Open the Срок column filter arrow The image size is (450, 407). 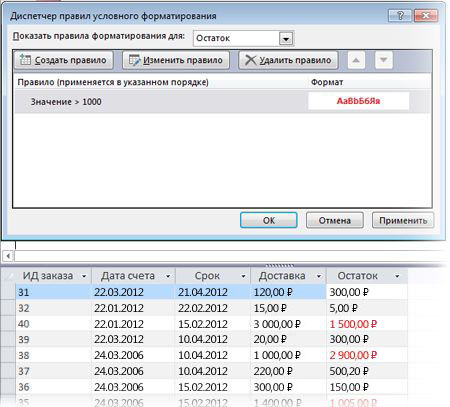point(243,276)
